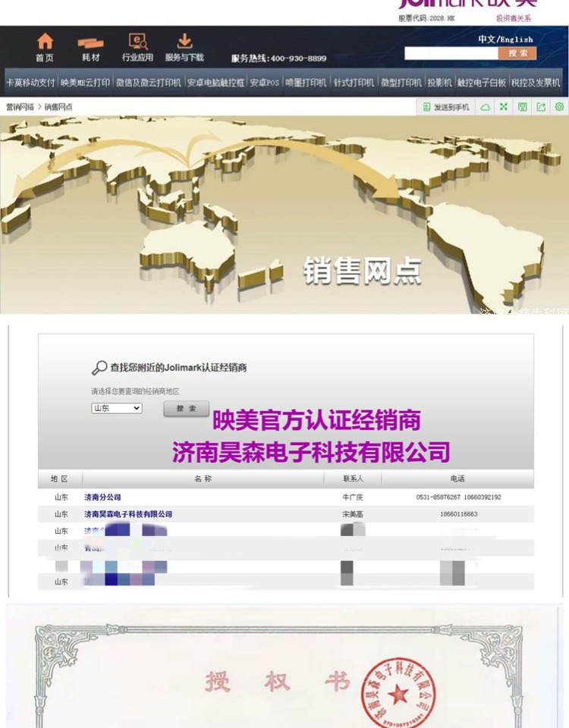
Task: Click the share export icon in toolbar
Action: click(x=541, y=107)
